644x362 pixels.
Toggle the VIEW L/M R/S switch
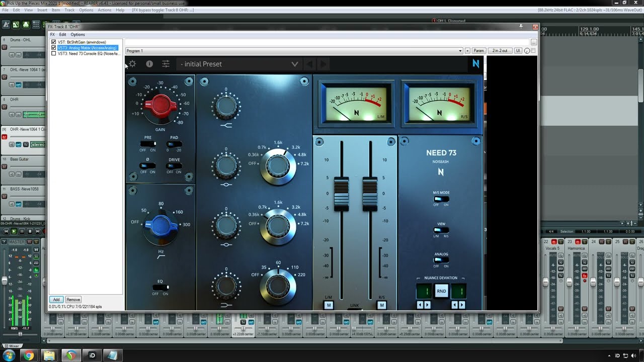point(441,230)
